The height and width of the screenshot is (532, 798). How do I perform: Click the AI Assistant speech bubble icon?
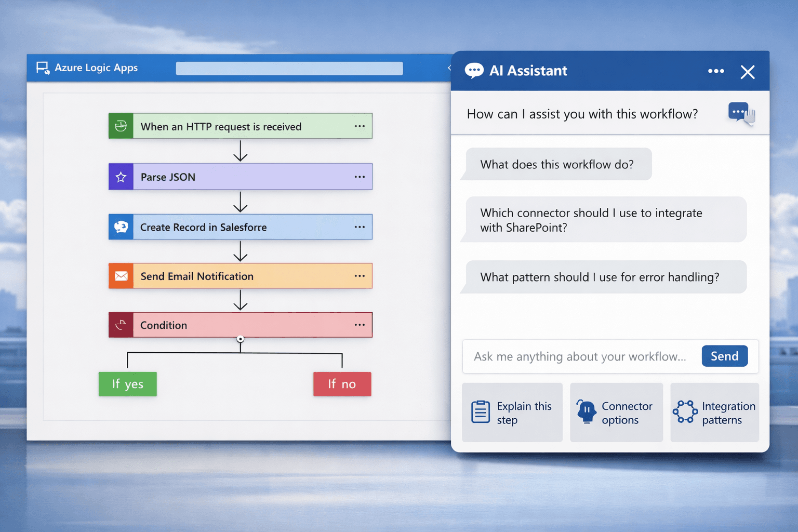[x=474, y=70]
